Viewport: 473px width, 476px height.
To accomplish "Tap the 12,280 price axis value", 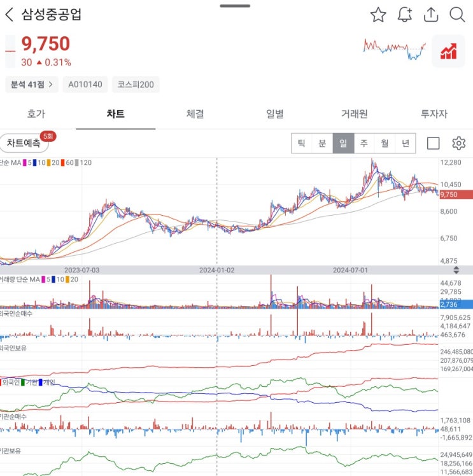I will 451,162.
